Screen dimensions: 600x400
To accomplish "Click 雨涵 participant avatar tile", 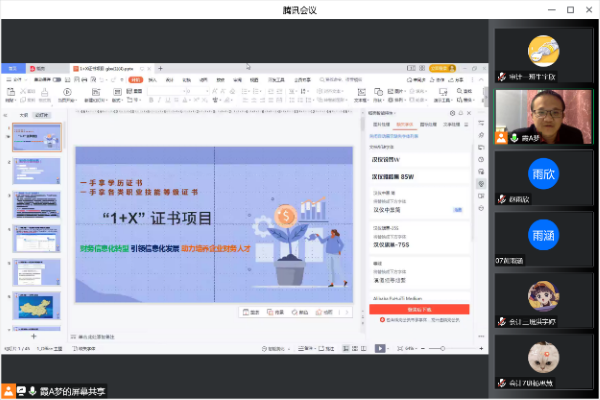I will (542, 236).
